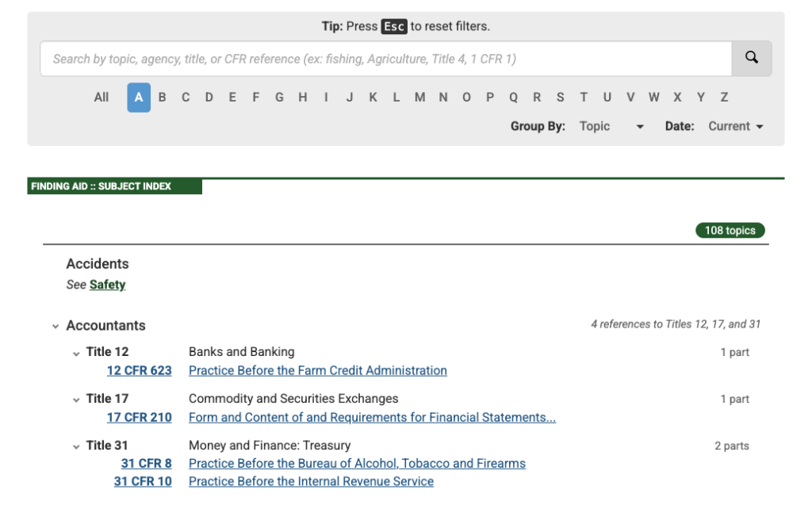Viewport: 812px width, 509px height.
Task: Filter topics by letter F
Action: 256,98
